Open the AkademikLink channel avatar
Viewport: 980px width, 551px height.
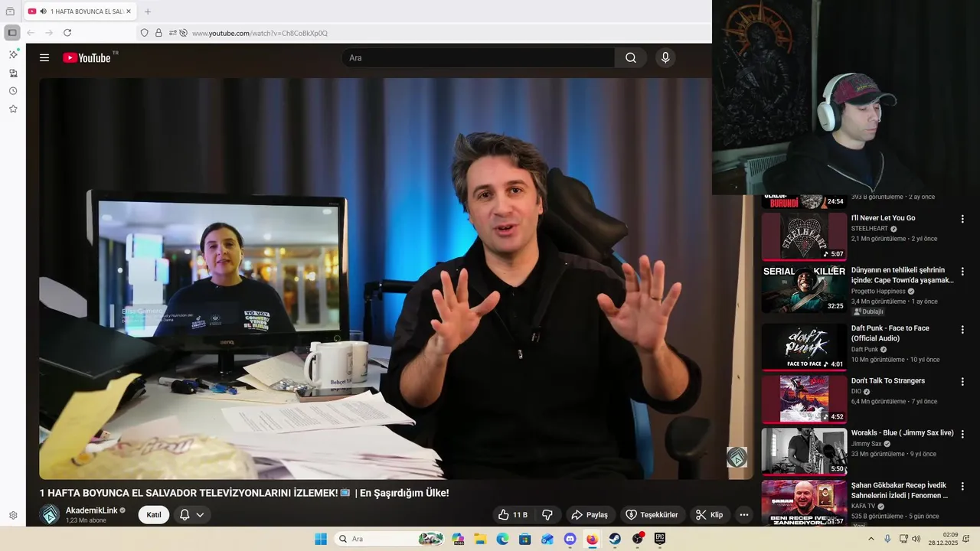pos(50,515)
